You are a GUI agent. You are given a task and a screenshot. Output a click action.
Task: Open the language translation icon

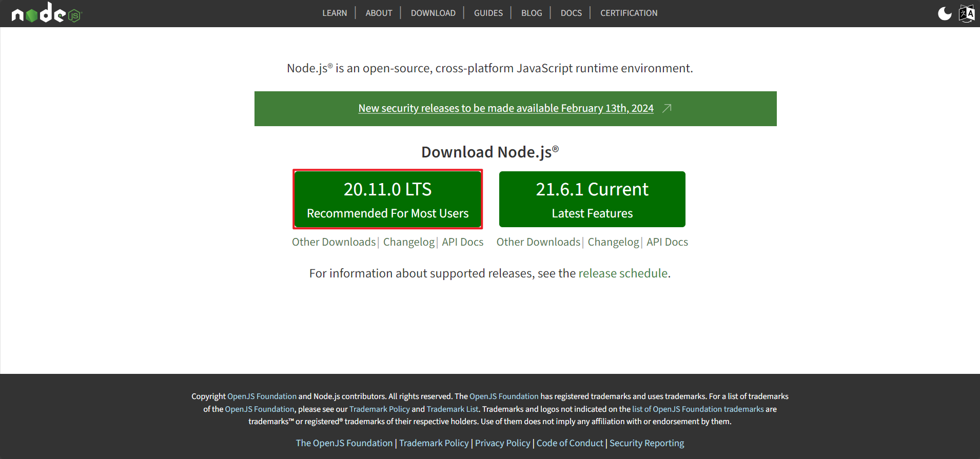point(967,13)
